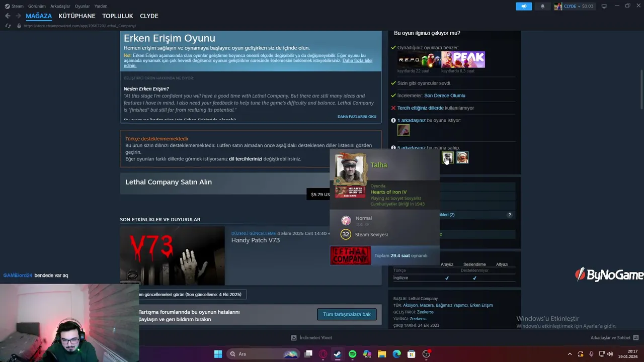The height and width of the screenshot is (362, 644).
Task: Click the Steam taskbar icon
Action: coord(338,354)
